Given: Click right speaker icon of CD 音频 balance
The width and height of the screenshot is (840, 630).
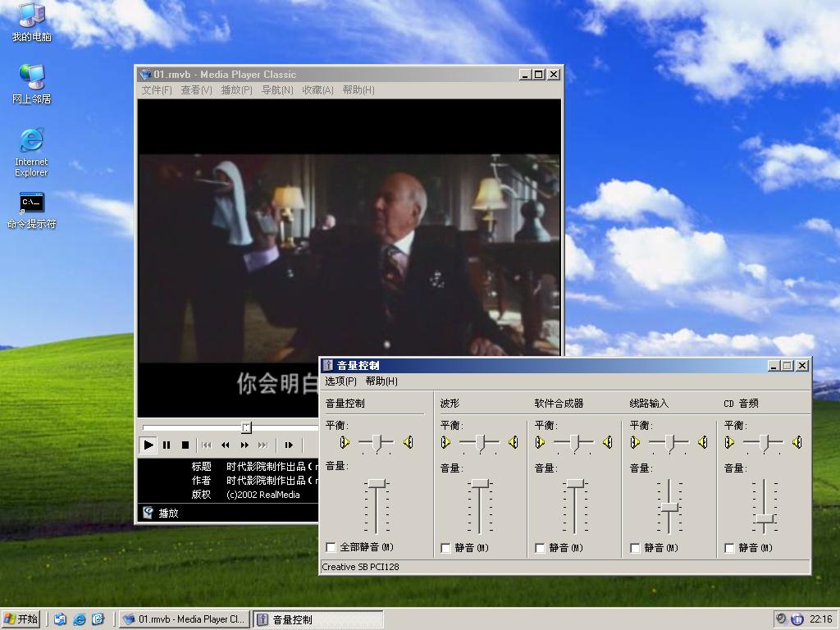Looking at the screenshot, I should point(797,442).
